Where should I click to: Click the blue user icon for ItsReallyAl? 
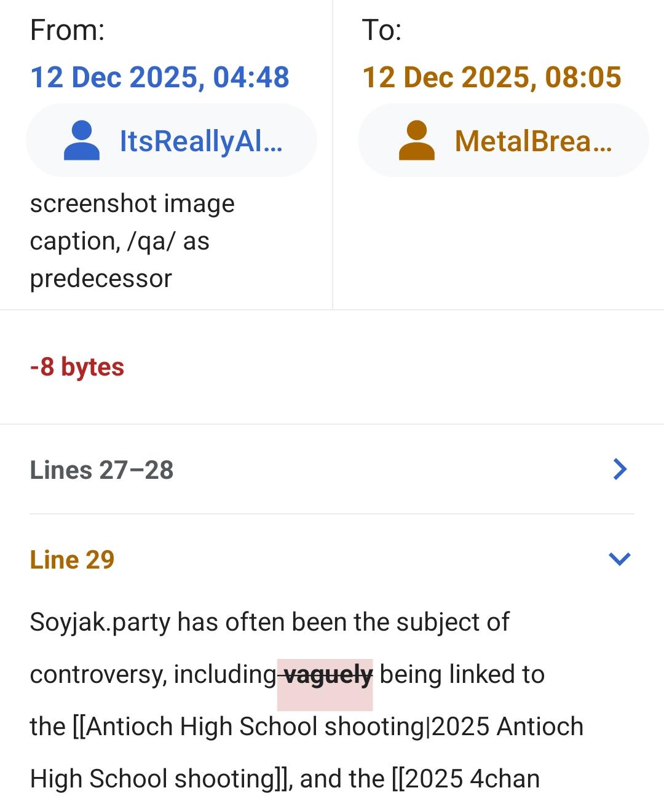[x=82, y=141]
